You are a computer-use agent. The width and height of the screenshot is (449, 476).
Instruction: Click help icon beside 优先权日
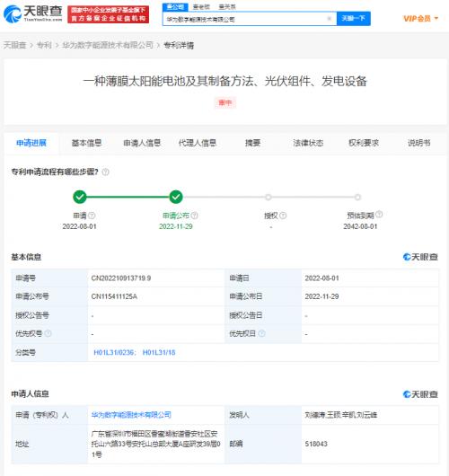[261, 333]
